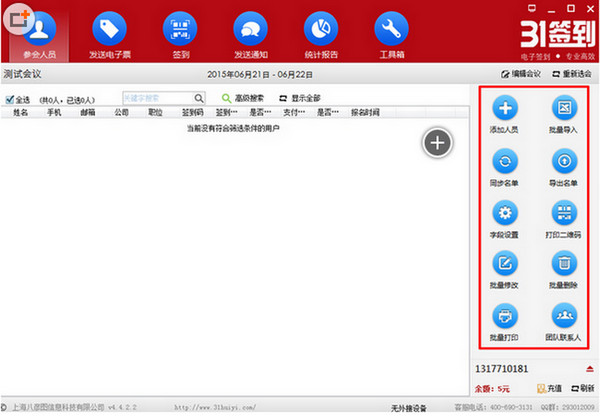This screenshot has height=416, width=600.
Task: Click the 职位 column header
Action: [x=155, y=113]
